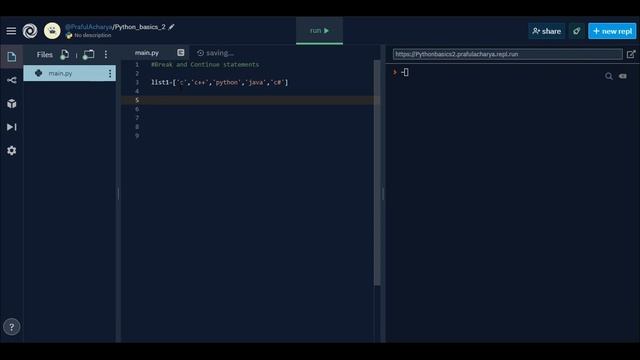640x360 pixels.
Task: Click the editor layout icon beside tab
Action: (x=181, y=53)
